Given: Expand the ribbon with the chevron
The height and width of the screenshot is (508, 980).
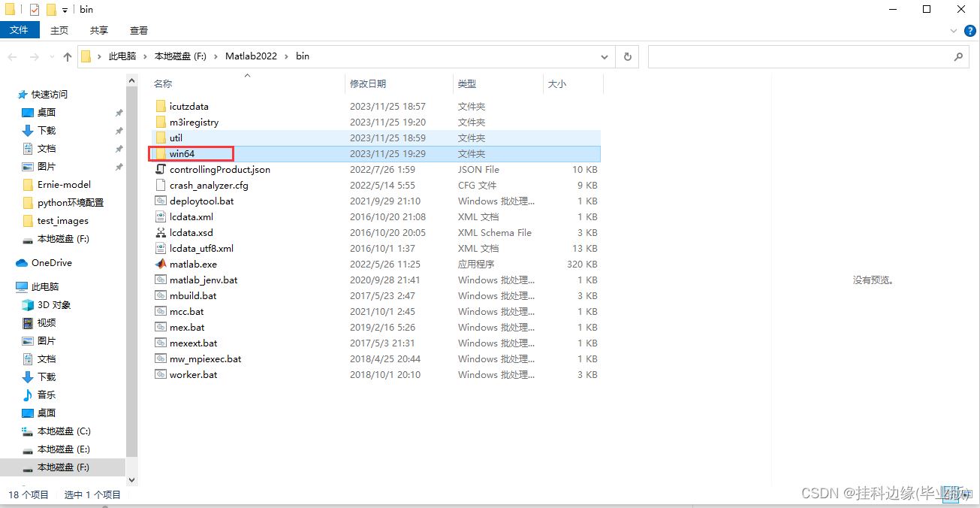Looking at the screenshot, I should [953, 31].
